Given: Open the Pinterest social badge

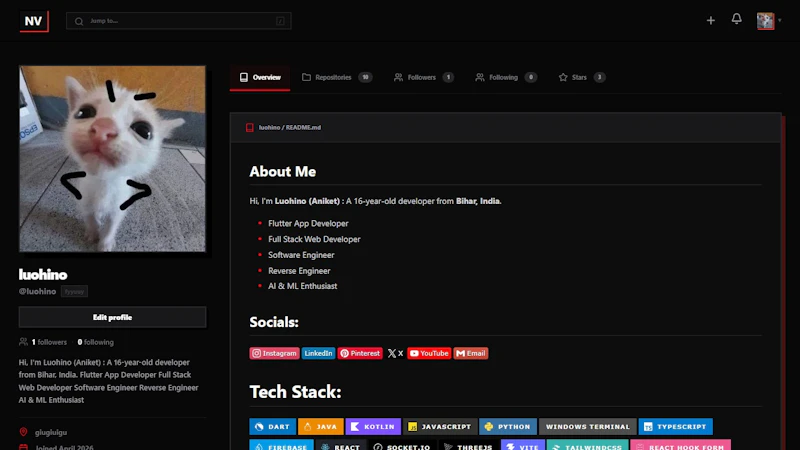Looking at the screenshot, I should tap(360, 353).
